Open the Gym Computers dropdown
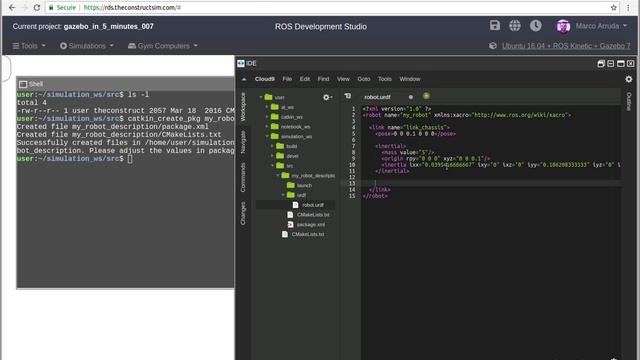The height and width of the screenshot is (360, 640). pyautogui.click(x=163, y=46)
